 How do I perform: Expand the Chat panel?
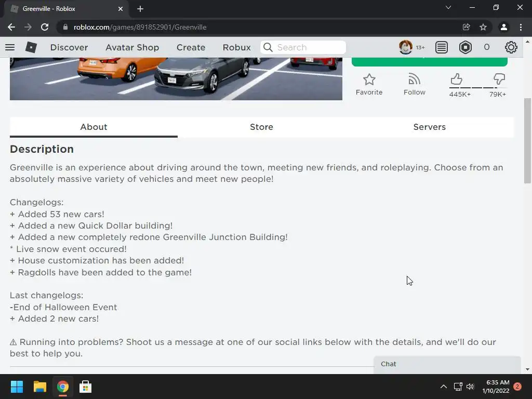tap(447, 364)
